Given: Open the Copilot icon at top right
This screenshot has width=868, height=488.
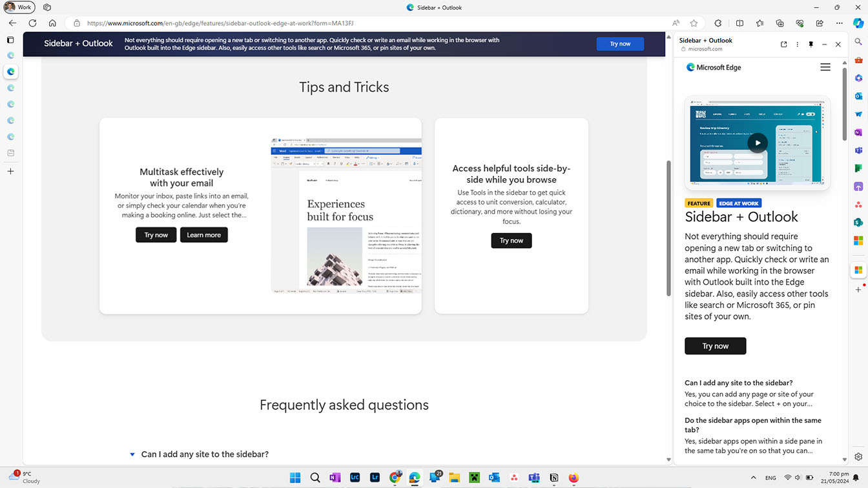Looking at the screenshot, I should (x=858, y=23).
